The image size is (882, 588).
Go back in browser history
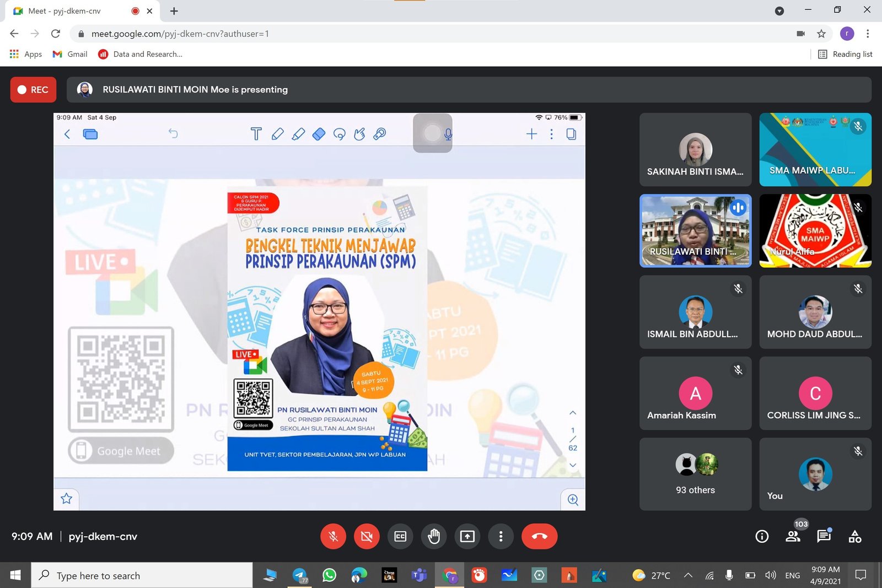coord(14,34)
